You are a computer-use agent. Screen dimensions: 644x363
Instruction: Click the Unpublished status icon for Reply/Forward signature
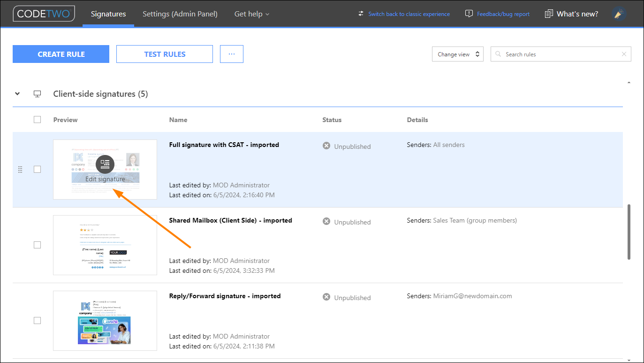(x=326, y=297)
